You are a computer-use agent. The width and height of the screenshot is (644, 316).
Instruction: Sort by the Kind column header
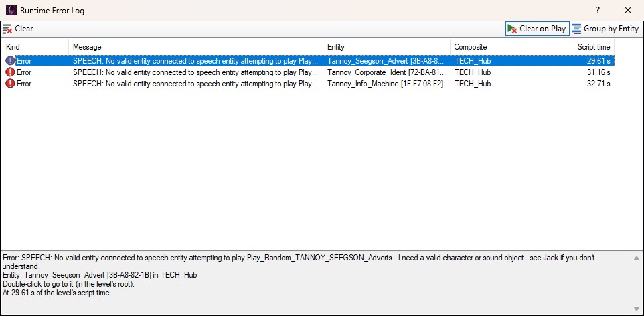tap(35, 47)
